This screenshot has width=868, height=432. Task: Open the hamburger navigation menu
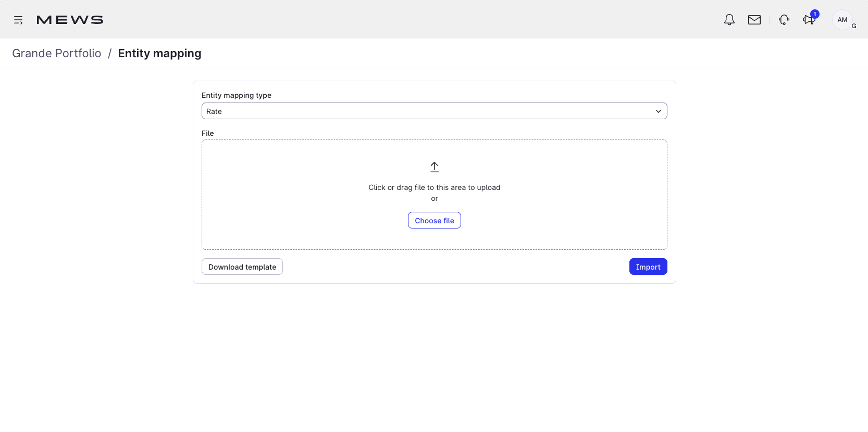(x=18, y=20)
